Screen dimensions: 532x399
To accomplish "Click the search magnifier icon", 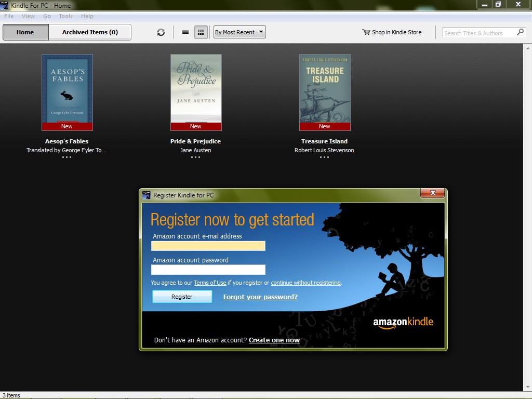I will (x=520, y=32).
